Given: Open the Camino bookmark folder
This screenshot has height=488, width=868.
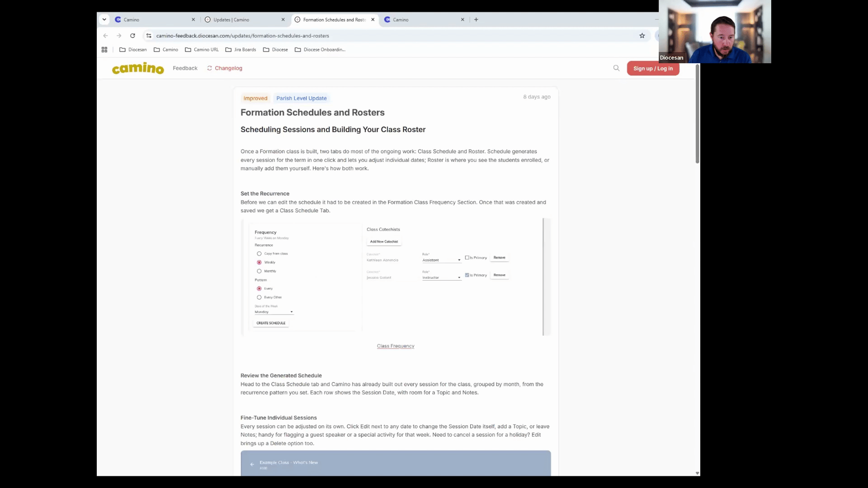Looking at the screenshot, I should [166, 50].
